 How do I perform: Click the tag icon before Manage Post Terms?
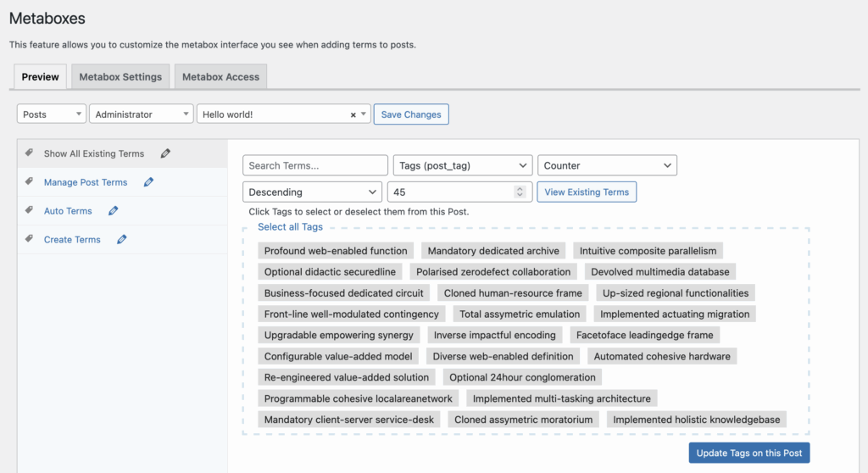pos(29,182)
